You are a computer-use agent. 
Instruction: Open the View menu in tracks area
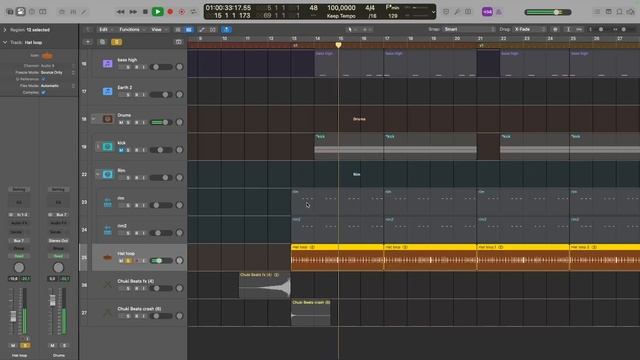pos(159,29)
